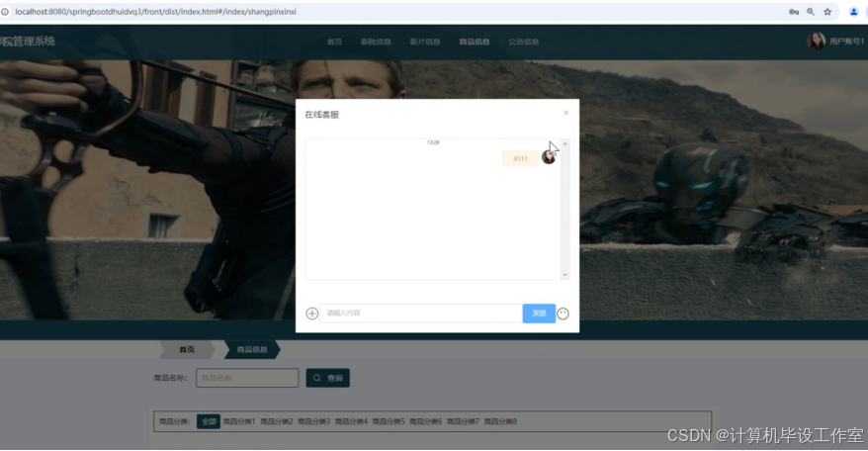
Task: Open the 用户账号1 account menu
Action: 846,42
